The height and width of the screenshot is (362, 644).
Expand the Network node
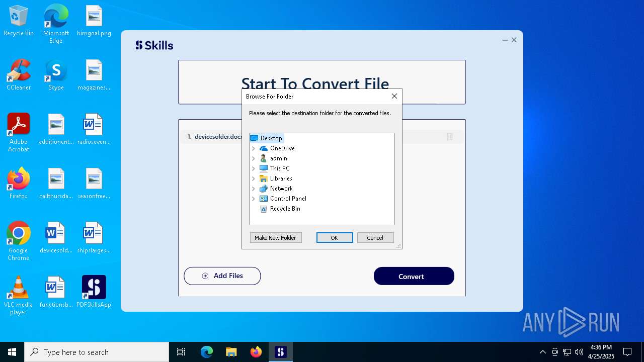[254, 189]
